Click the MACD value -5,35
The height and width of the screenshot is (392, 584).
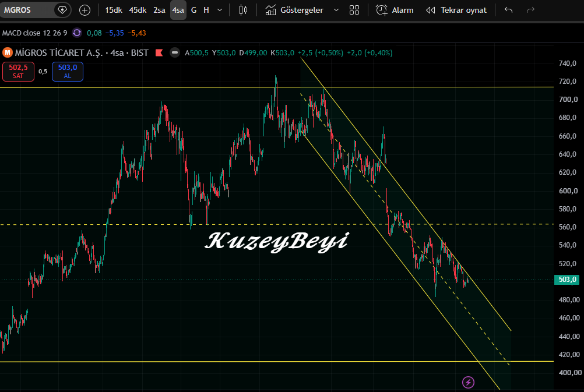click(x=114, y=33)
